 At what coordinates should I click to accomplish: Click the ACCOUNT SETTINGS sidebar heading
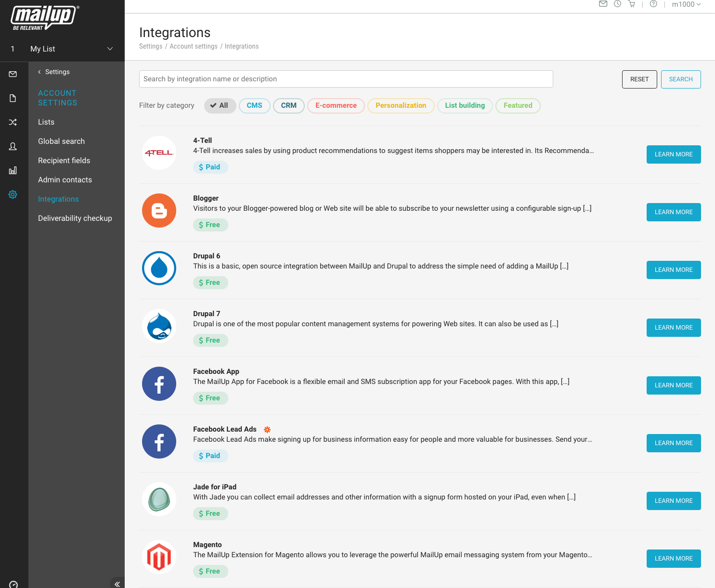click(58, 98)
